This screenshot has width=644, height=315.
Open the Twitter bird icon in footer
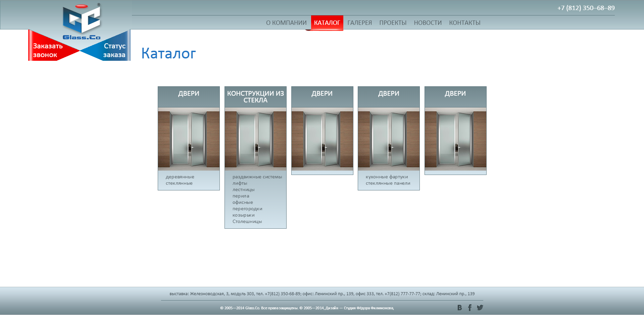[x=480, y=308]
